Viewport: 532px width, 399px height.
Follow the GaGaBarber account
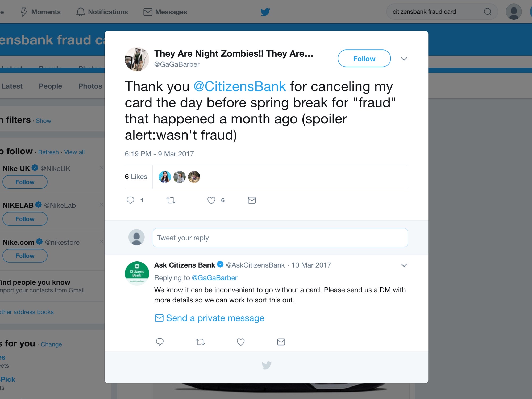pyautogui.click(x=364, y=59)
